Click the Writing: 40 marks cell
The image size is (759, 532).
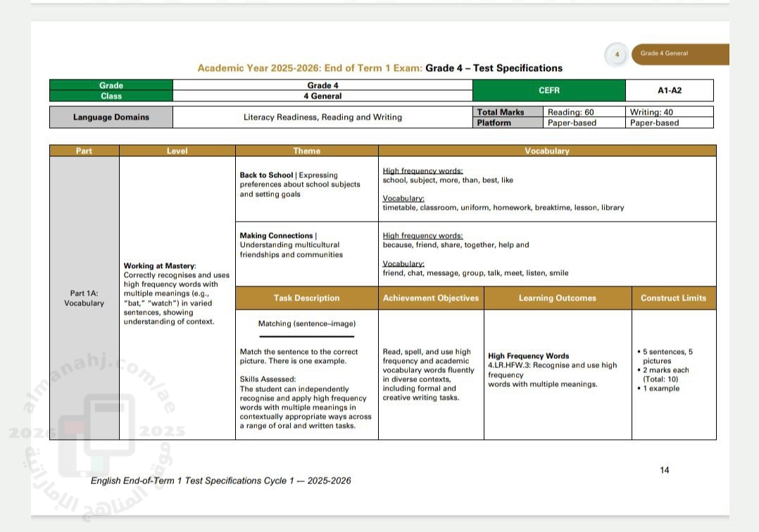(651, 112)
